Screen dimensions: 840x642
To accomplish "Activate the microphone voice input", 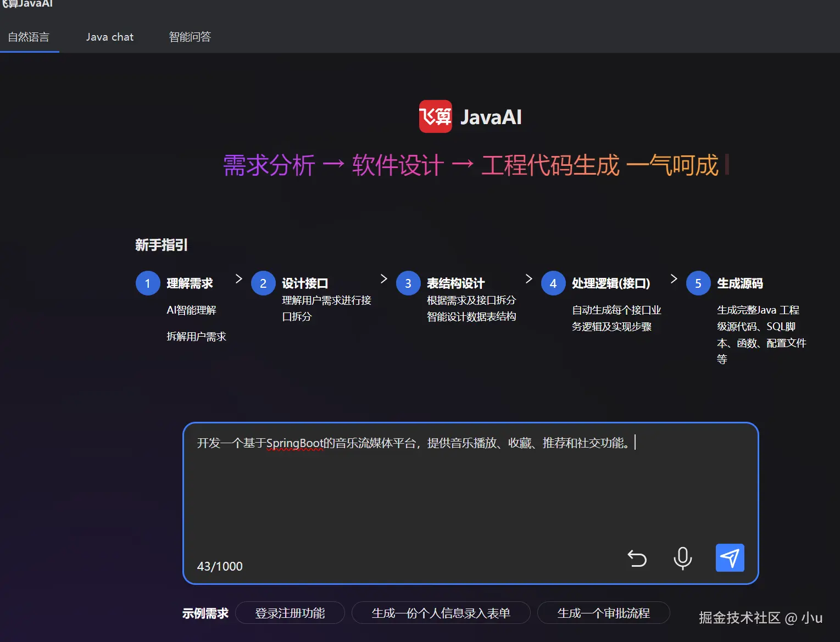I will (682, 558).
